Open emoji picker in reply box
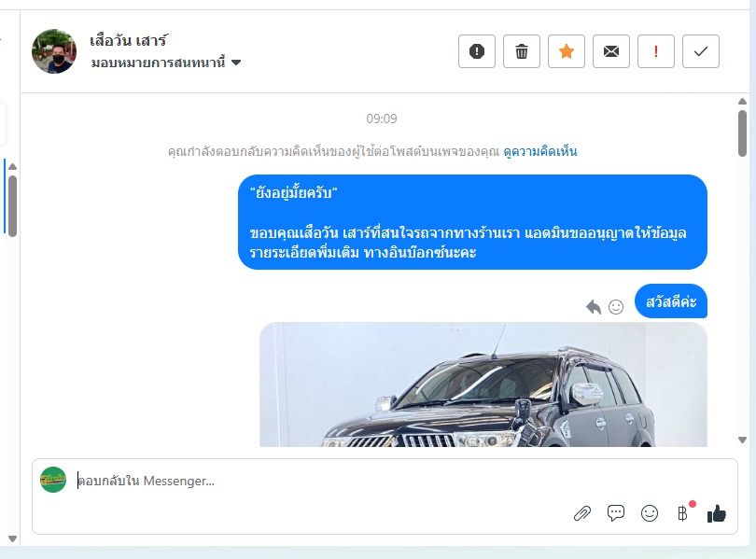Viewport: 756px width, 559px height. pyautogui.click(x=650, y=513)
